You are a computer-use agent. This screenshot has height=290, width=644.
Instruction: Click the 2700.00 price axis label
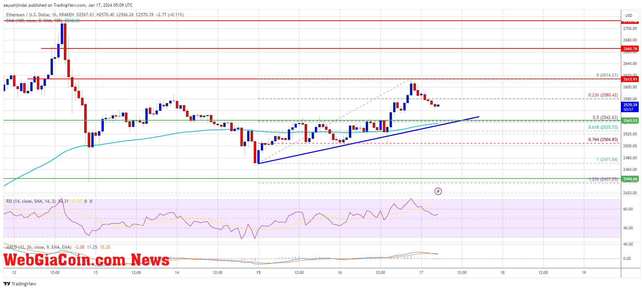click(630, 28)
